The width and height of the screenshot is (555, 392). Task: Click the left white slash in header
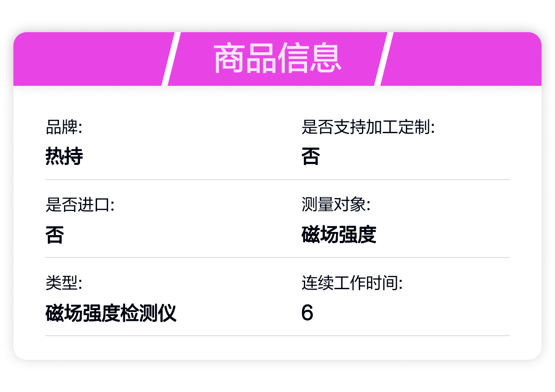pos(171,59)
